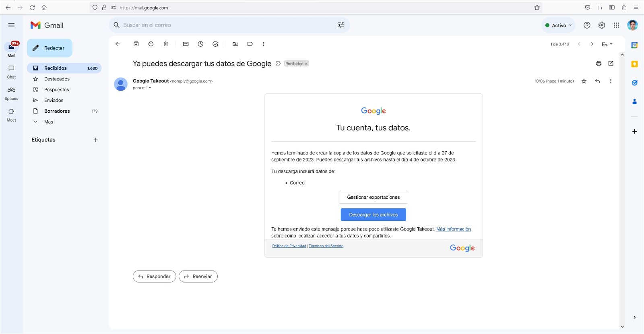The width and height of the screenshot is (644, 334).
Task: Switch to Meet in left rail
Action: click(11, 115)
